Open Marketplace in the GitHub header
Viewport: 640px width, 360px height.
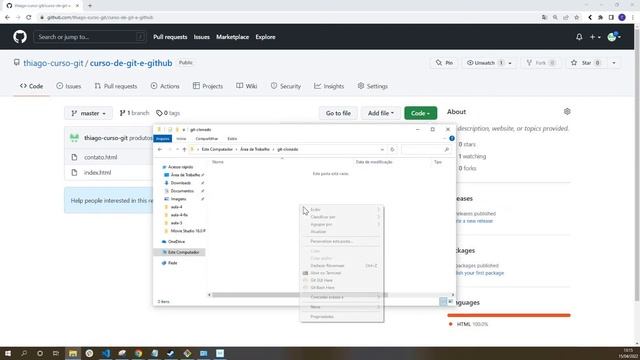(232, 37)
